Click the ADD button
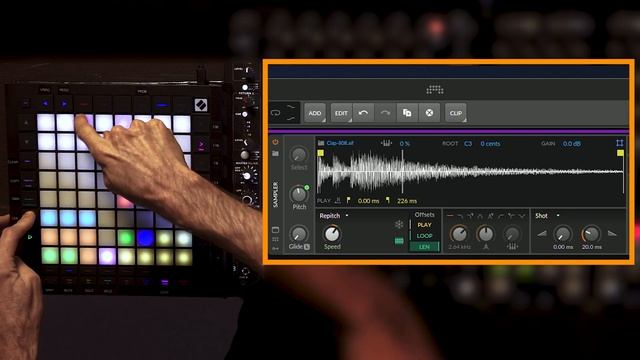 pos(315,113)
